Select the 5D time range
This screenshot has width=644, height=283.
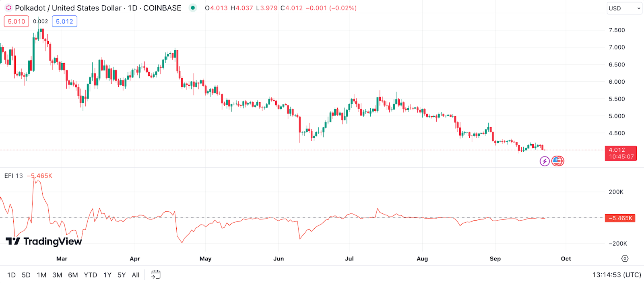click(x=26, y=275)
